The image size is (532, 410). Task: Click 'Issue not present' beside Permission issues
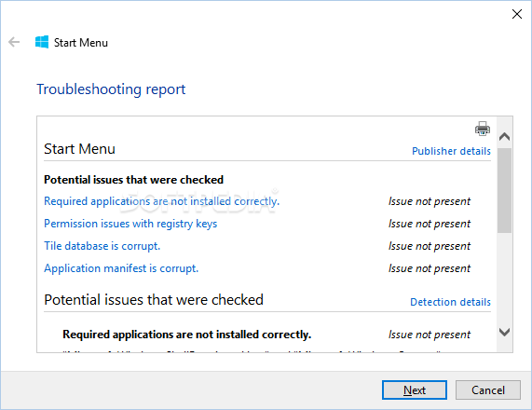(430, 224)
